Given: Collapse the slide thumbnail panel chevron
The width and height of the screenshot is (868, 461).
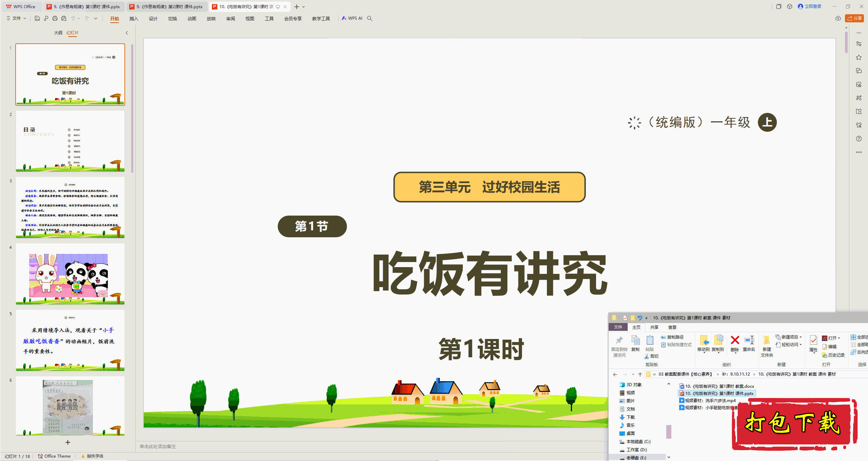Looking at the screenshot, I should [x=127, y=33].
